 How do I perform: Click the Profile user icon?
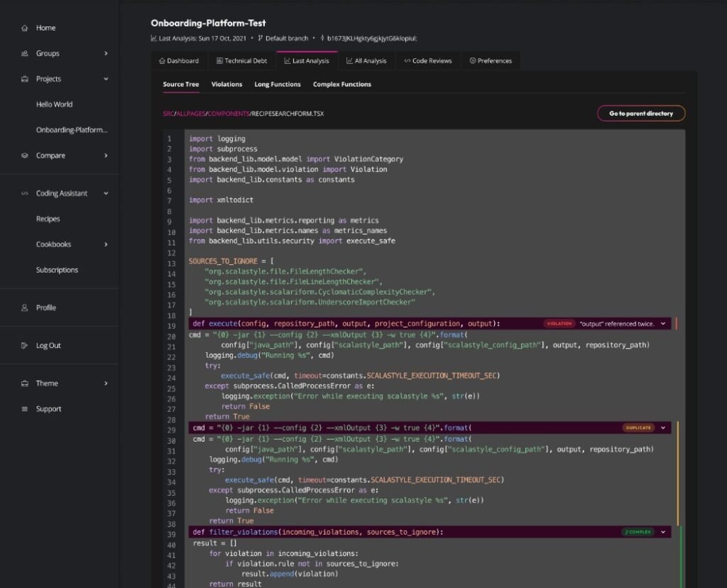(x=25, y=308)
